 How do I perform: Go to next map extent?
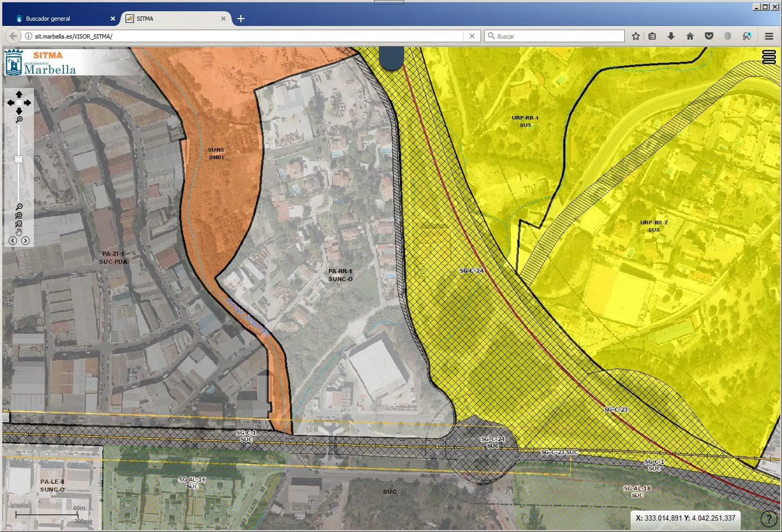[x=25, y=241]
